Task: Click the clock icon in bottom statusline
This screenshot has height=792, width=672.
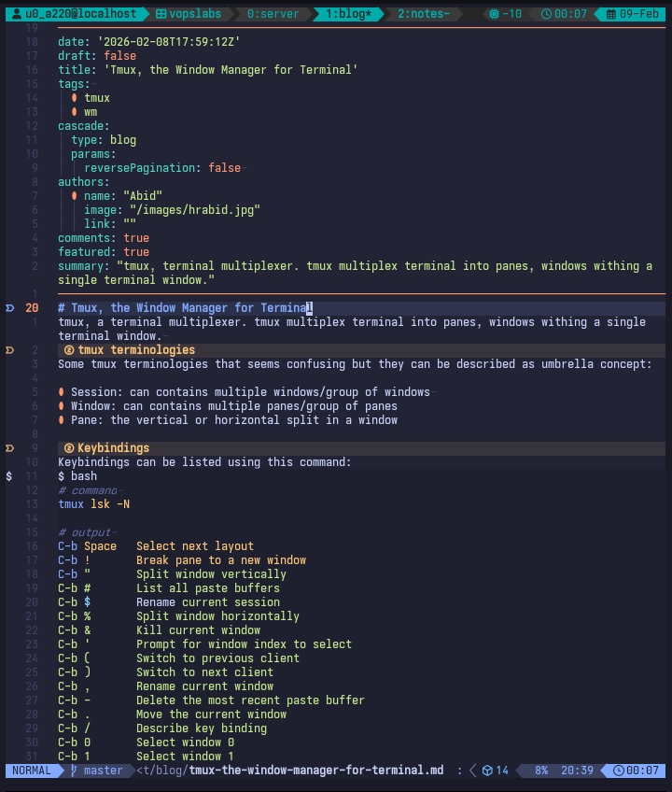Action: pos(620,771)
